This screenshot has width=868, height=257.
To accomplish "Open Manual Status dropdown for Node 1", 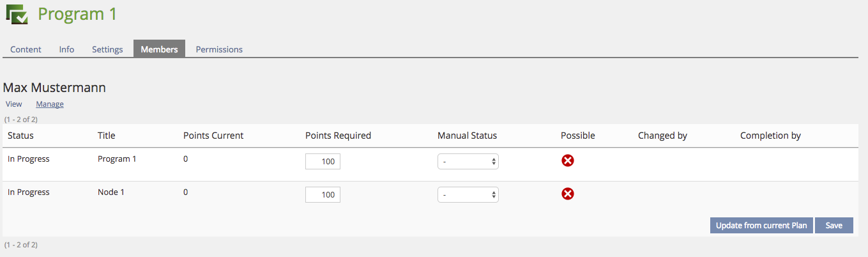I will coord(468,195).
